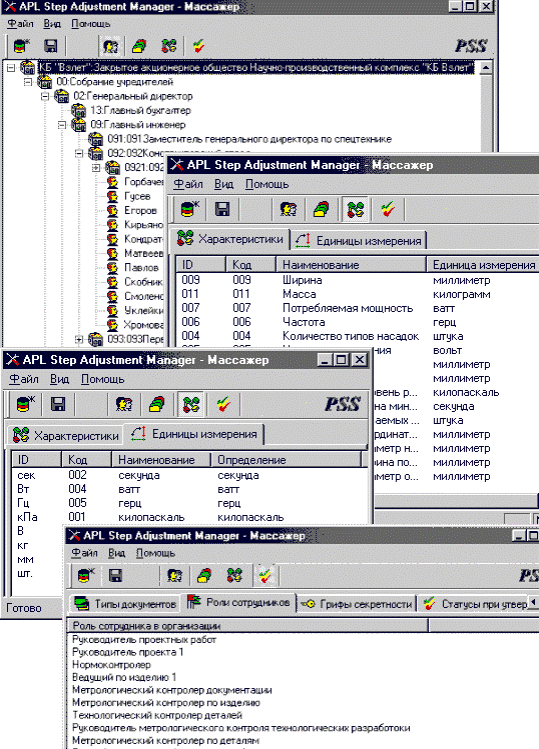Click employees face icon in Единицы измерения window
This screenshot has width=539, height=749.
pyautogui.click(x=124, y=404)
